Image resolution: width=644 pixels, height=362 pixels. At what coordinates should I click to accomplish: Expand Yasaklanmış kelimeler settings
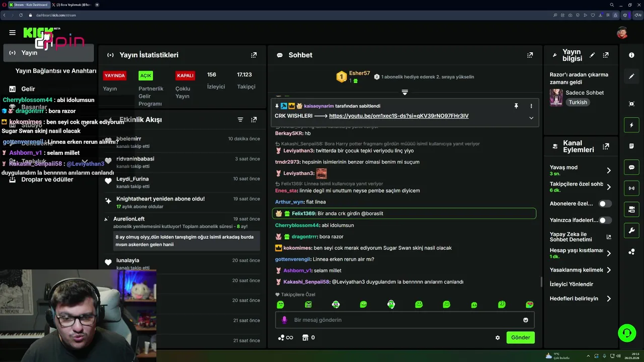click(x=608, y=270)
